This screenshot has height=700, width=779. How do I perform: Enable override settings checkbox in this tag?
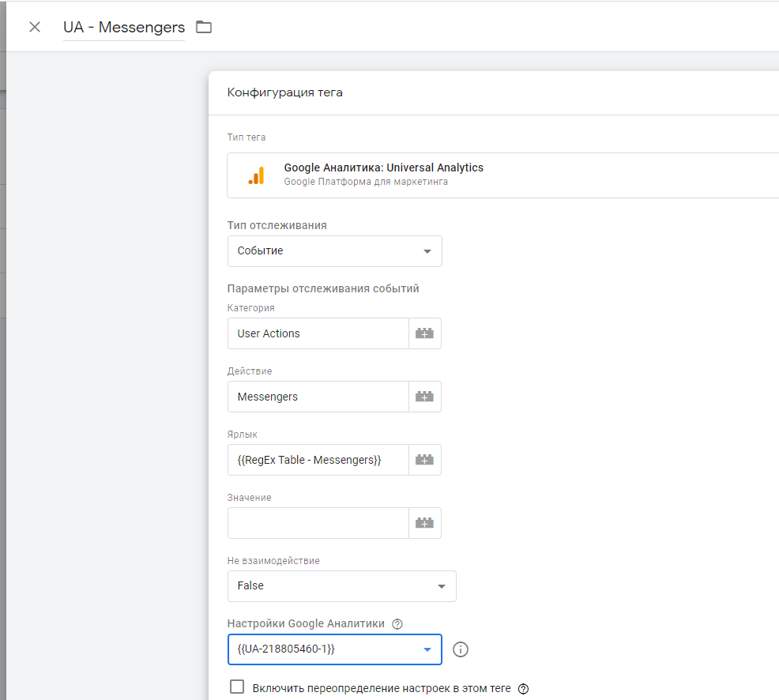237,687
